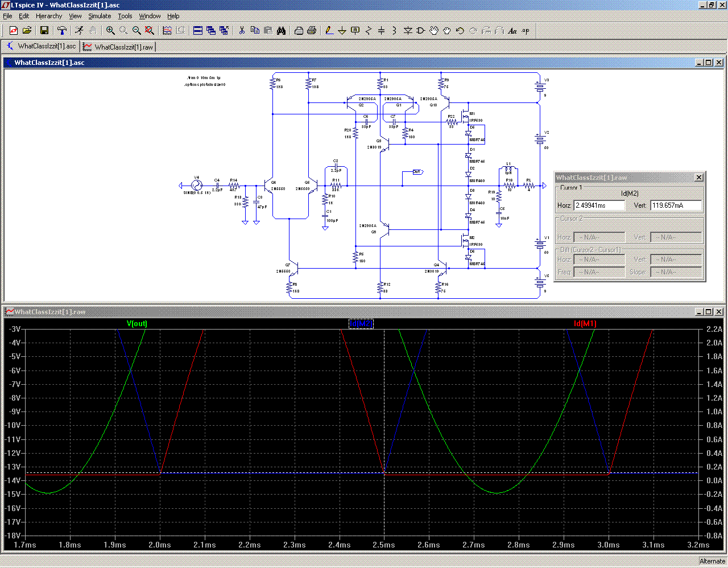Screen dimensions: 728x568
Task: Click the Zoom In magnifier icon
Action: 110,31
